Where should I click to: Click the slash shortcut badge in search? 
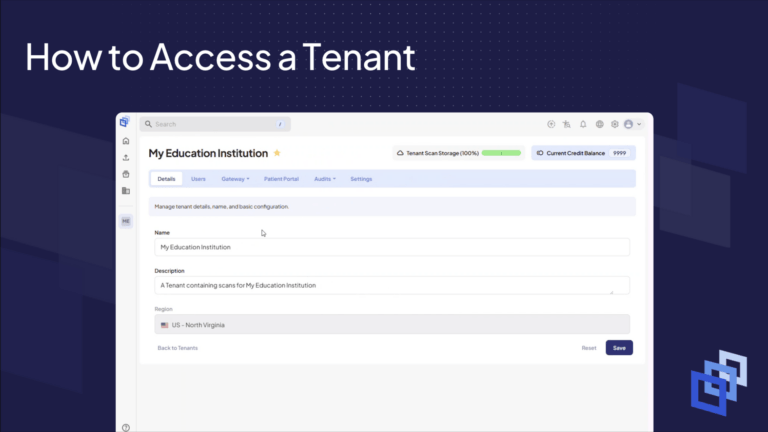click(280, 124)
